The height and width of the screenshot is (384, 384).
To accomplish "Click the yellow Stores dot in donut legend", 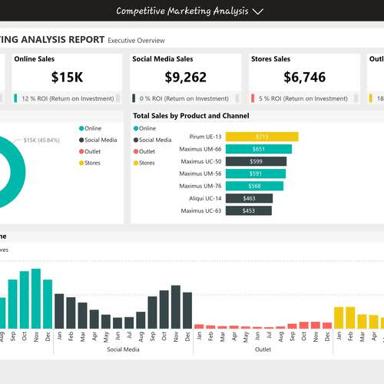I will (x=81, y=163).
